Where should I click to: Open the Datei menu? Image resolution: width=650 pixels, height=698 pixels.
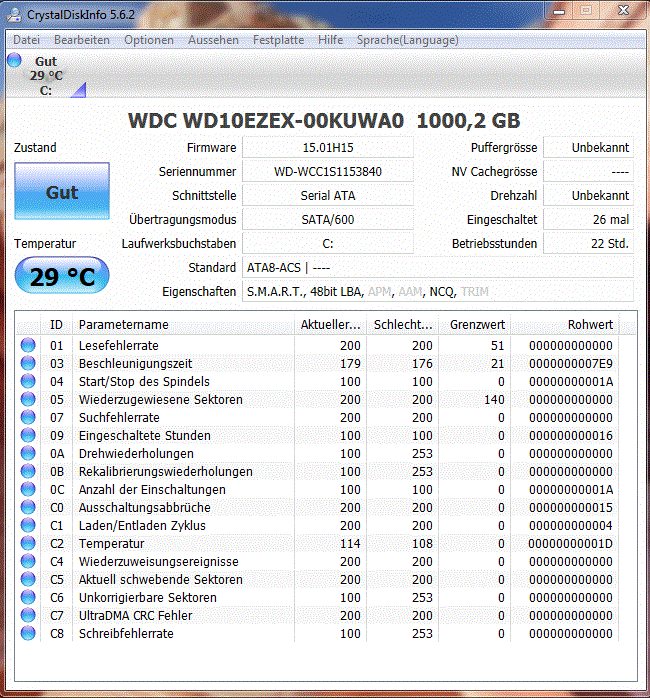(x=26, y=40)
